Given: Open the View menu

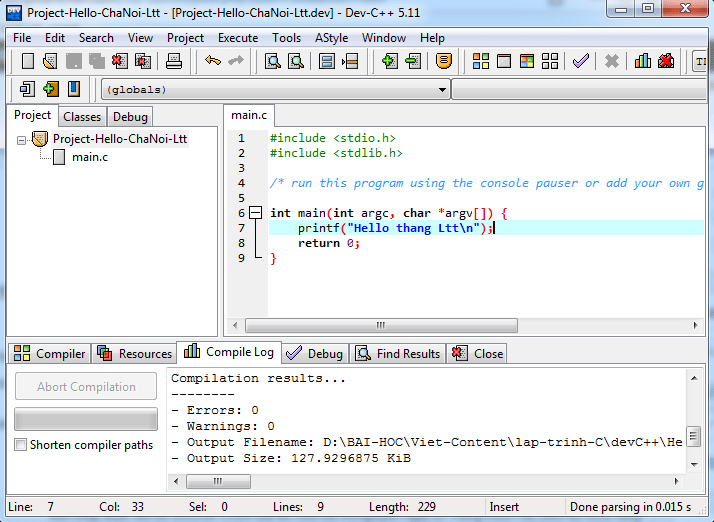Looking at the screenshot, I should (140, 38).
